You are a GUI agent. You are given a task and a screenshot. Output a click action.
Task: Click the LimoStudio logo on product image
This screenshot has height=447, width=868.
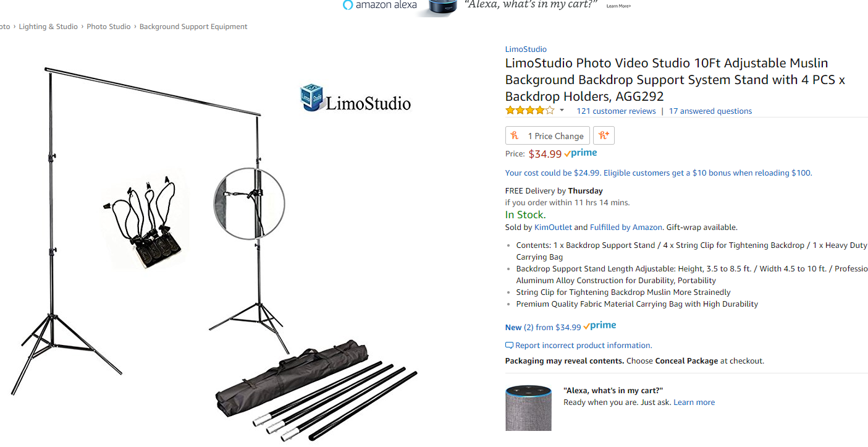click(x=355, y=99)
